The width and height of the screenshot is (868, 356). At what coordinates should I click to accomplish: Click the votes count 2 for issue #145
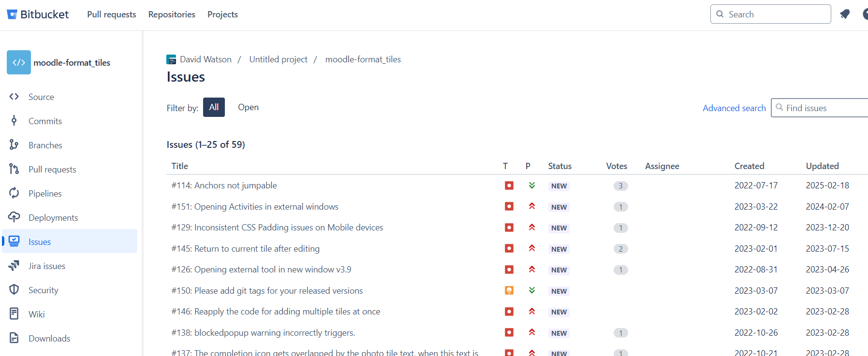coord(621,249)
